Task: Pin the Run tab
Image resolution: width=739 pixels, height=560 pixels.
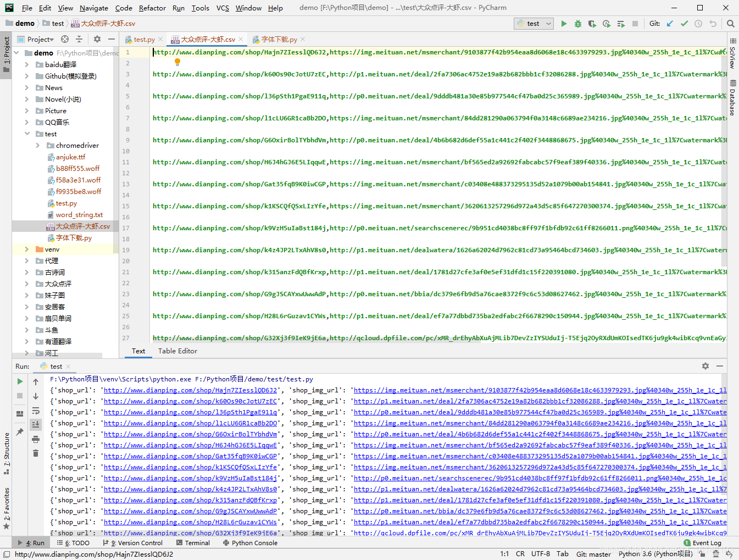Action: click(20, 432)
